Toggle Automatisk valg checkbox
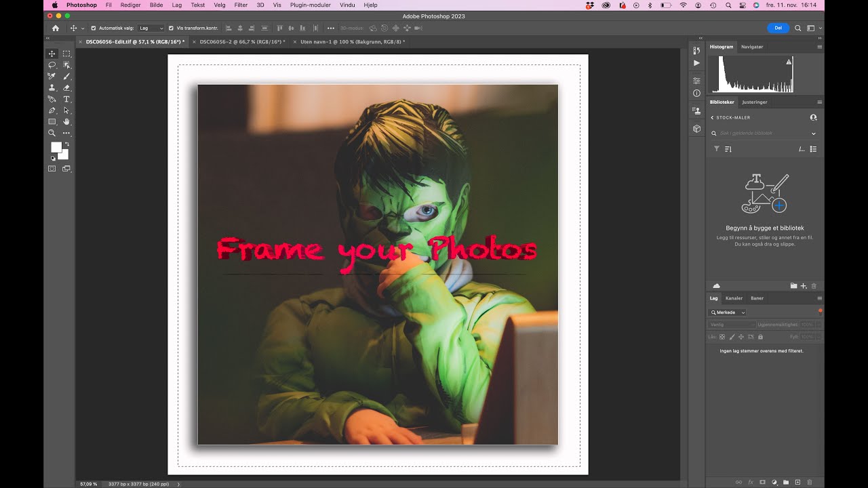Screen dimensions: 868x488 tap(94, 28)
